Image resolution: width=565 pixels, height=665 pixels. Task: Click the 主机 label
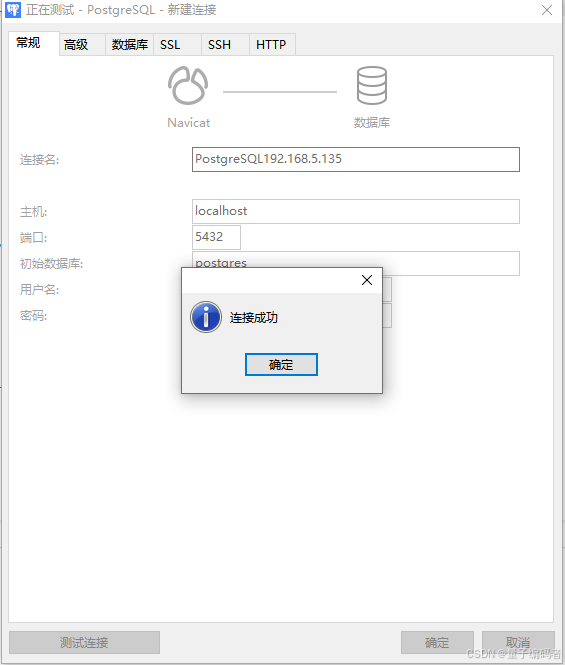coord(34,212)
